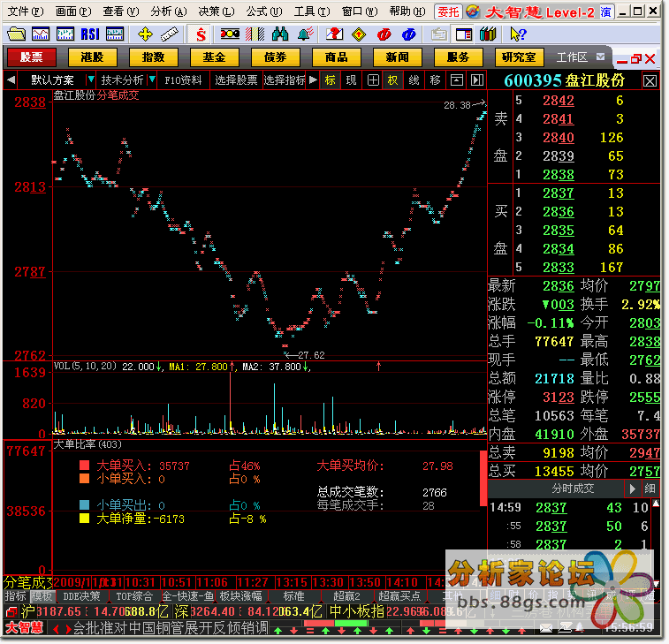Open the 工具(T) menu

(x=312, y=11)
